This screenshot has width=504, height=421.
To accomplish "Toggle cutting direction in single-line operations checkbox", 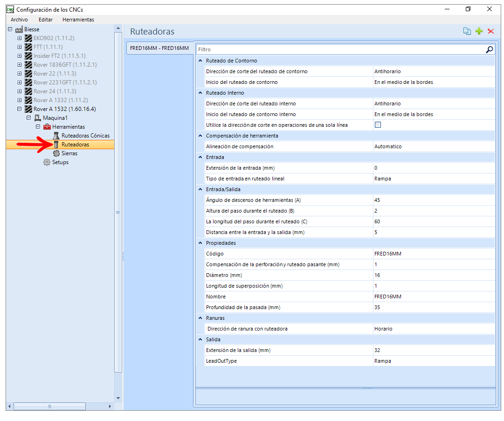I will [378, 124].
